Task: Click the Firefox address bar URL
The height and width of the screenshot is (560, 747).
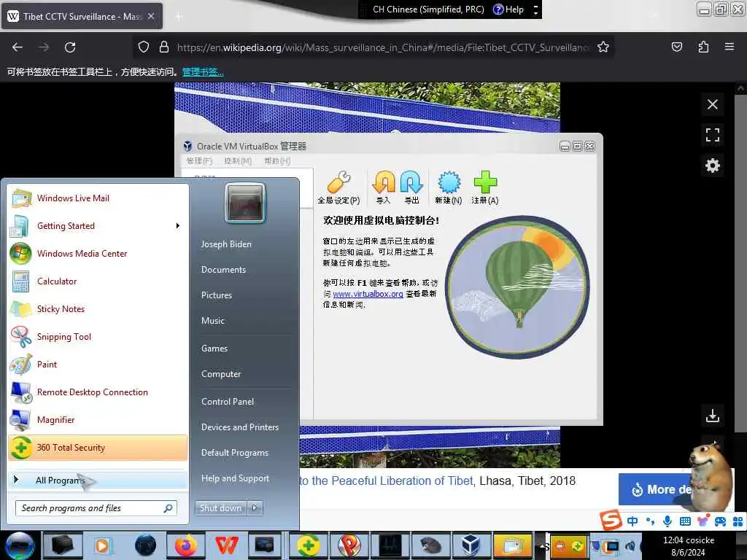Action: 382,47
